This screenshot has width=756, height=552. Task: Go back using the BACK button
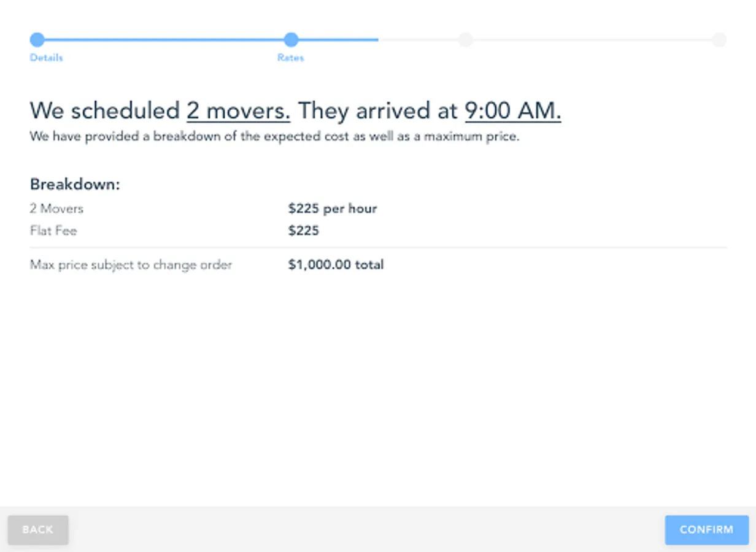coord(38,529)
